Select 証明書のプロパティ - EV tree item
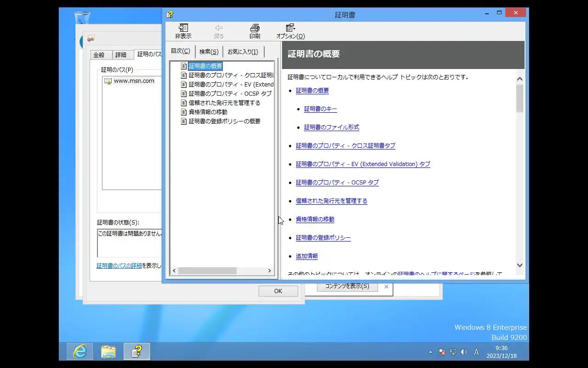The width and height of the screenshot is (588, 368). coord(231,85)
